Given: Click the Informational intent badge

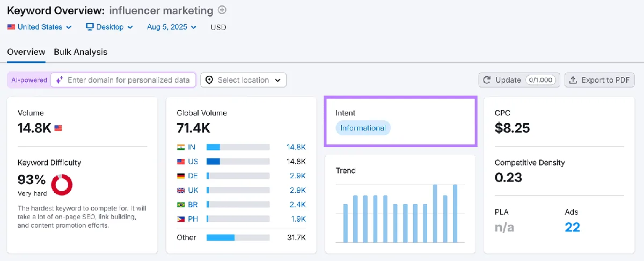Looking at the screenshot, I should (363, 128).
